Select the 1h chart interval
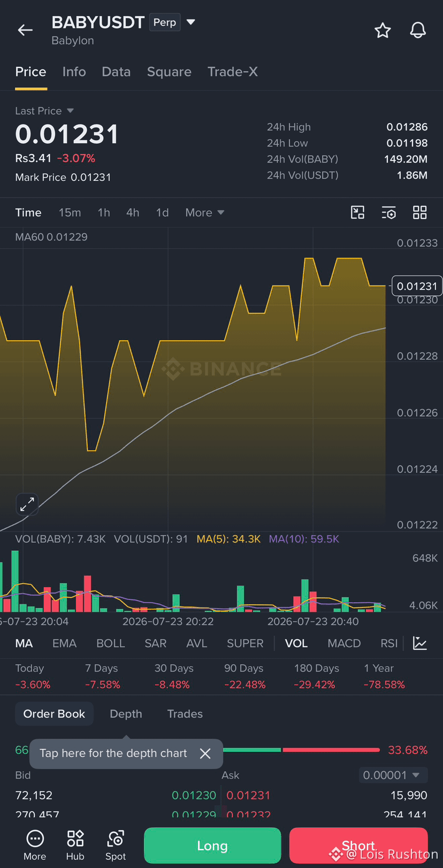 click(104, 213)
